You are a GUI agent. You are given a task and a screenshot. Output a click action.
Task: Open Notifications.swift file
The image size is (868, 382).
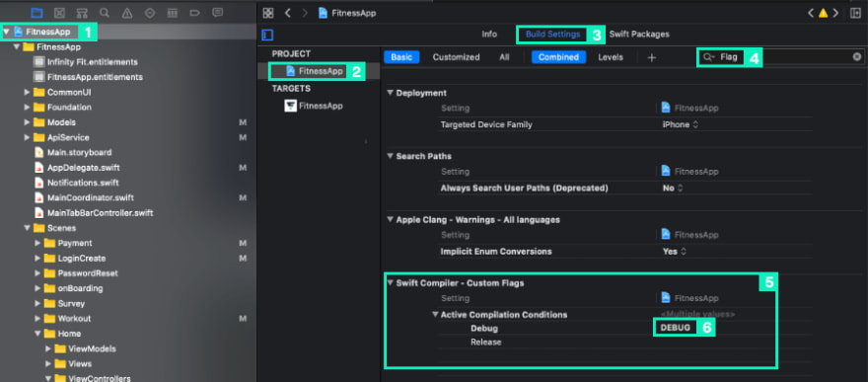83,183
